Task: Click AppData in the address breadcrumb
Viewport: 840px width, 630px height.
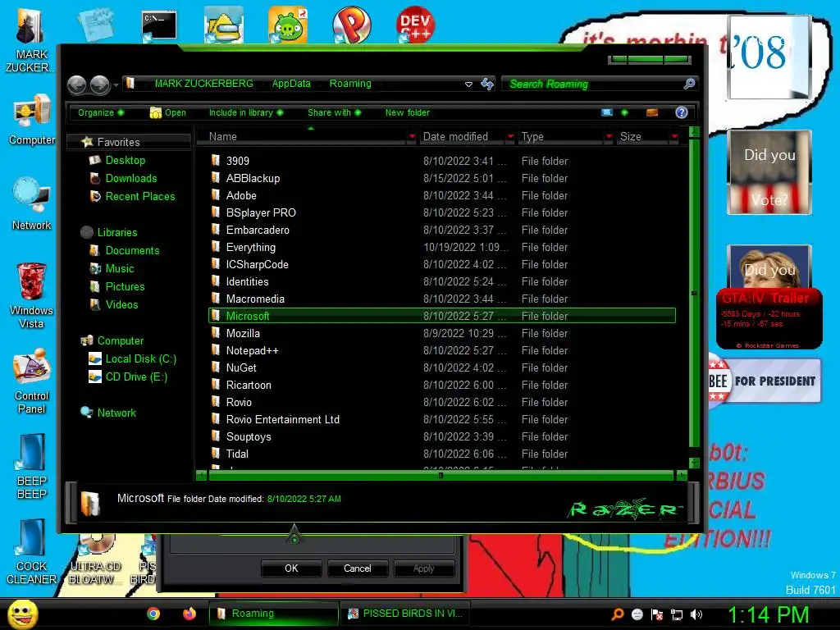Action: pyautogui.click(x=291, y=84)
